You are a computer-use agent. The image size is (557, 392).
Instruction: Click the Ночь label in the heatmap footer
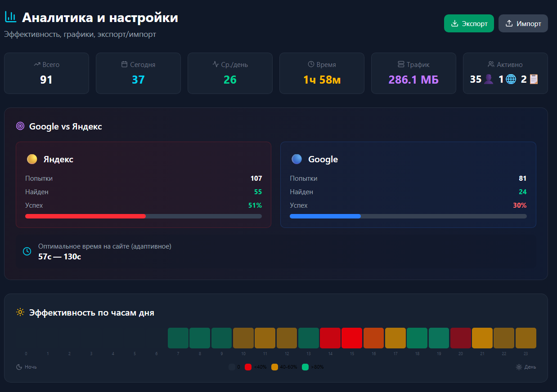pyautogui.click(x=31, y=367)
